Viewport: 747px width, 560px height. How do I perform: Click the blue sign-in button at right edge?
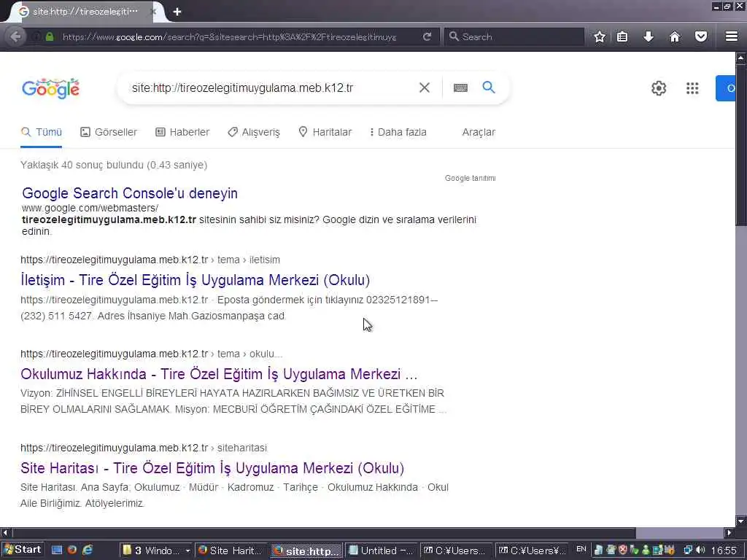[725, 88]
